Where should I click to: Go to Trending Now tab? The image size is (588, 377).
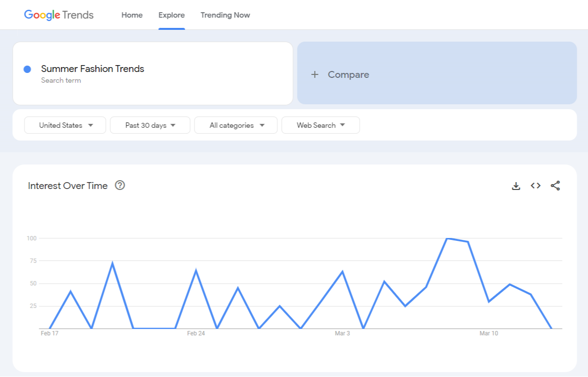225,15
